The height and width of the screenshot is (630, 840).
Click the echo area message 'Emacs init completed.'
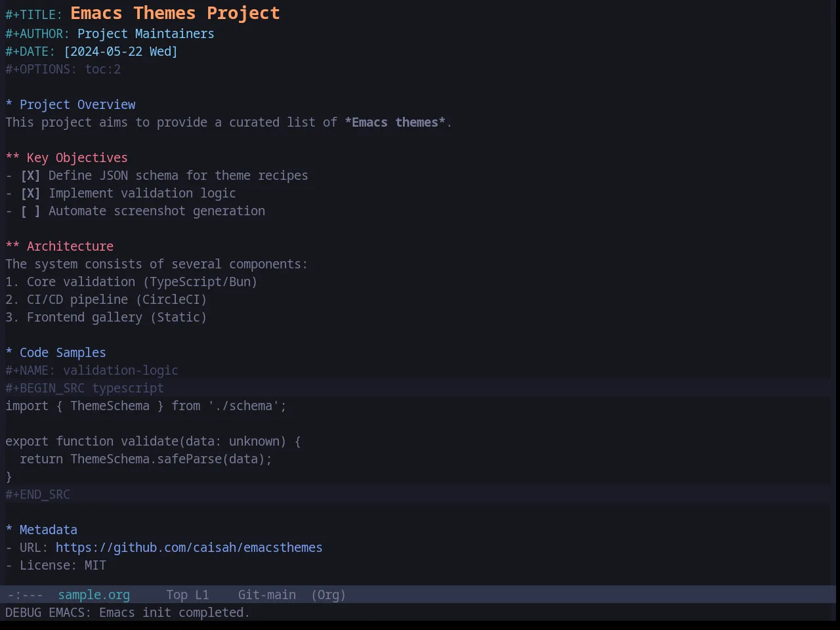[175, 612]
